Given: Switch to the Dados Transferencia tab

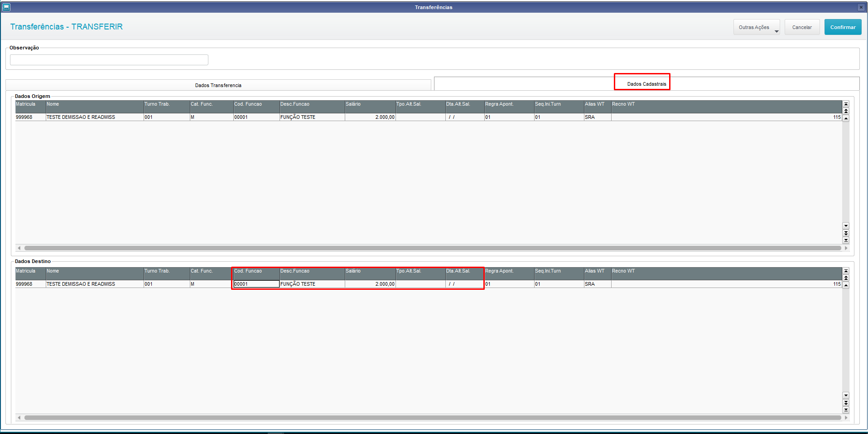Looking at the screenshot, I should pyautogui.click(x=218, y=85).
